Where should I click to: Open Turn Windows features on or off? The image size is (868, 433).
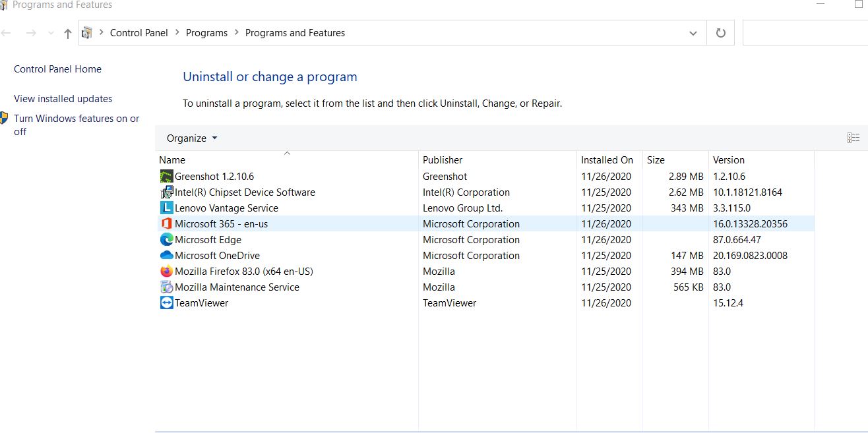(77, 125)
